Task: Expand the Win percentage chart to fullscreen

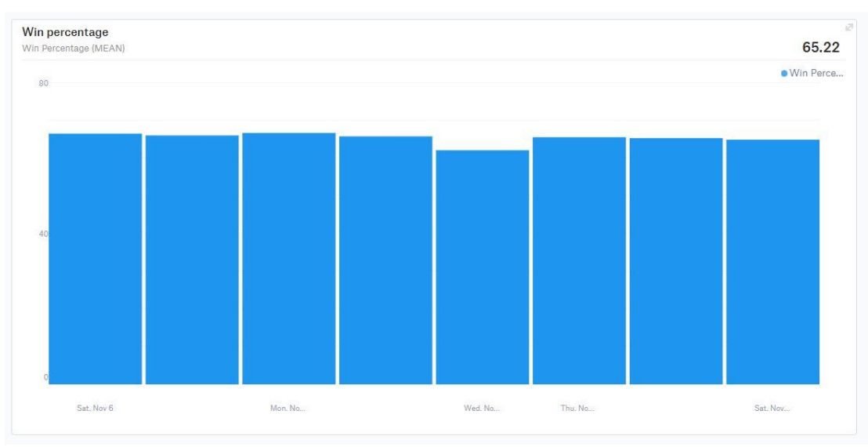Action: pos(848,28)
